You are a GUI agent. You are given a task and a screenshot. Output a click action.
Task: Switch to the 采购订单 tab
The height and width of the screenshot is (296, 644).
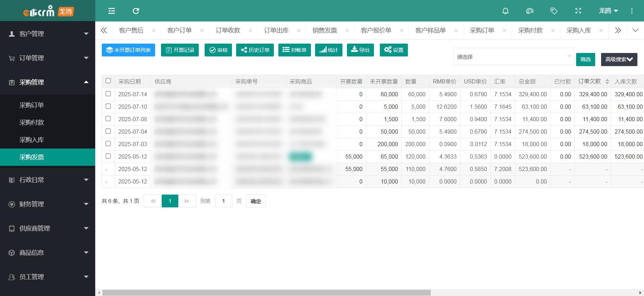[x=482, y=30]
